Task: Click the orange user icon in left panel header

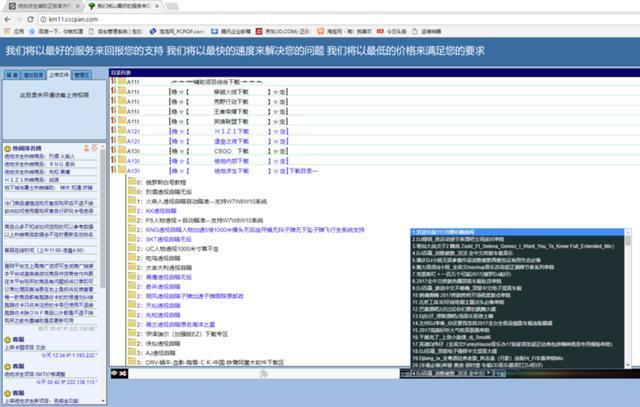Action: [86, 148]
